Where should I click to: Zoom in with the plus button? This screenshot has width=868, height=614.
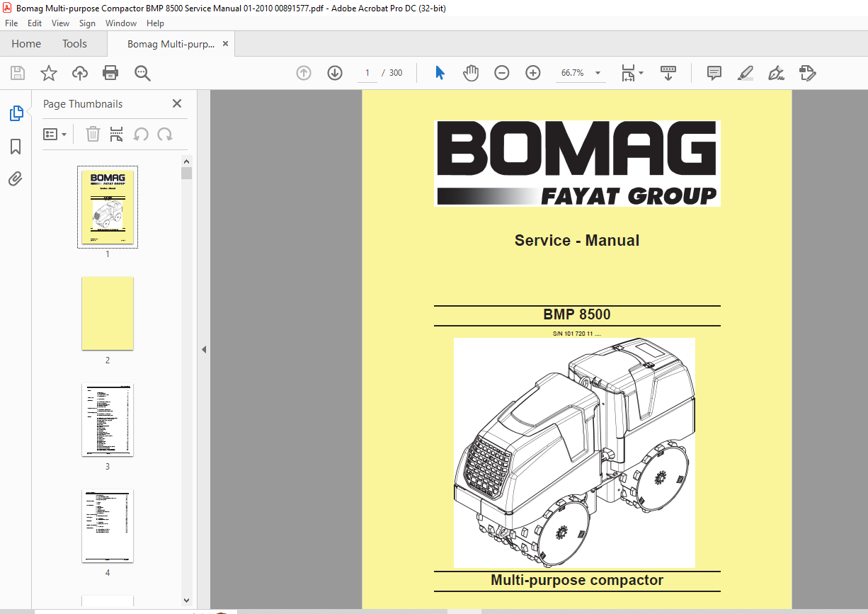coord(533,73)
